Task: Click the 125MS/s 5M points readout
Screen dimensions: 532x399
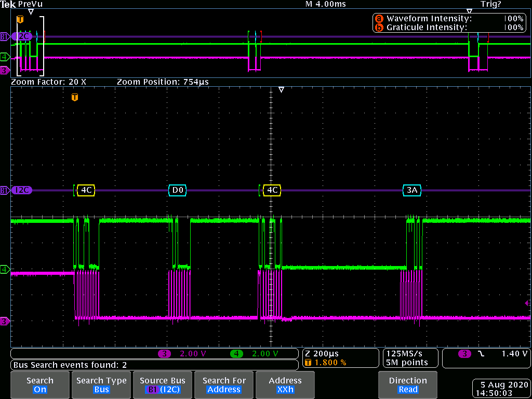Action: click(x=409, y=358)
